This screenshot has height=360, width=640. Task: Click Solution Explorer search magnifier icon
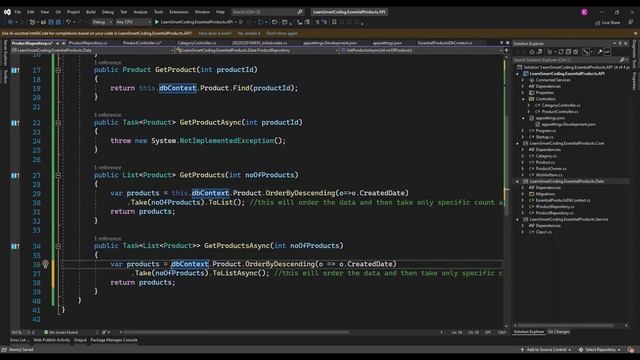click(622, 60)
